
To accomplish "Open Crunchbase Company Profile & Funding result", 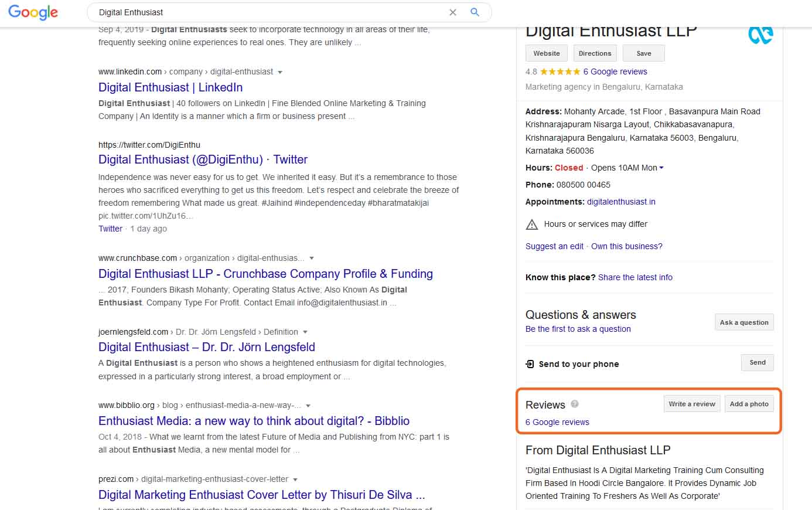I will pos(265,274).
